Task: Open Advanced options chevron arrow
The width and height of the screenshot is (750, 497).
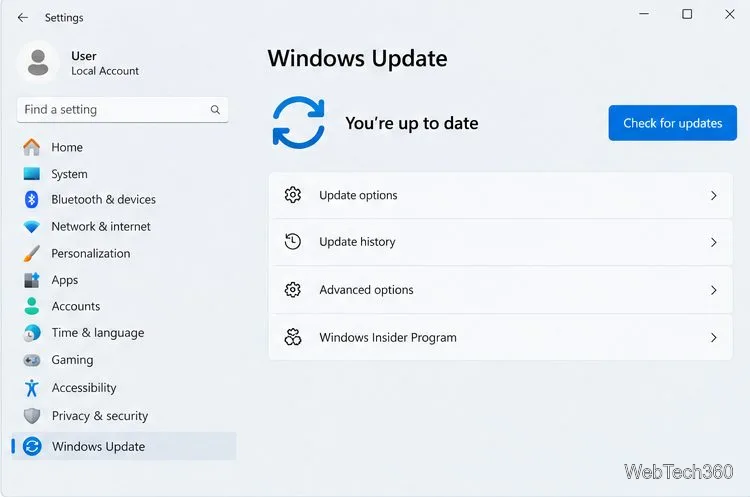Action: pyautogui.click(x=714, y=290)
